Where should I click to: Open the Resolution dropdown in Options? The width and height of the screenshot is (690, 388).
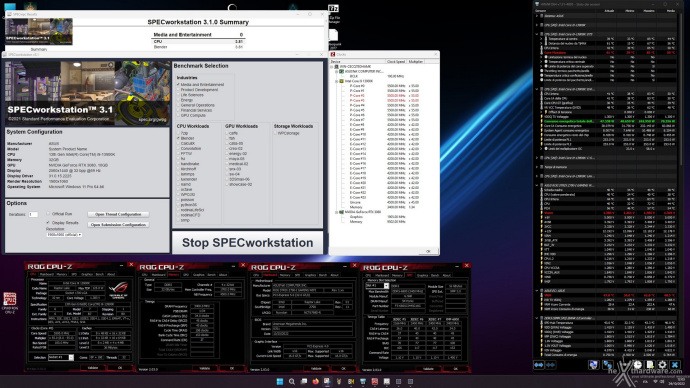coord(64,235)
